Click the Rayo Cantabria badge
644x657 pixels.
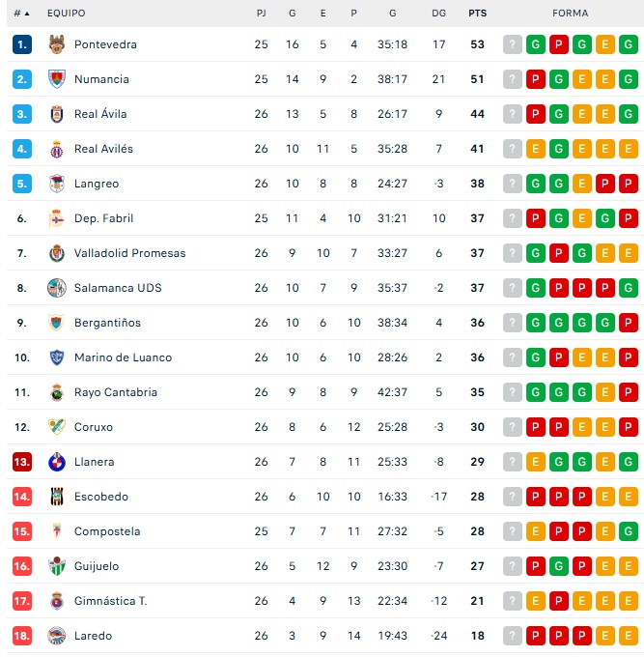56,392
